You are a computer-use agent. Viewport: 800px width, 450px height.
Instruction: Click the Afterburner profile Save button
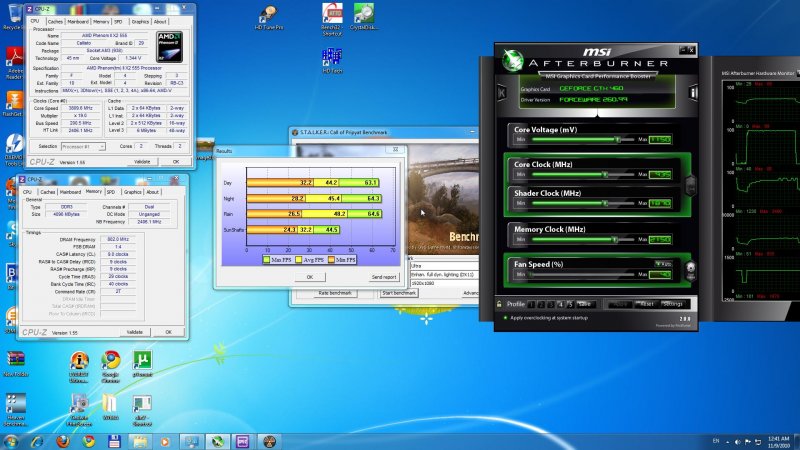(x=585, y=305)
